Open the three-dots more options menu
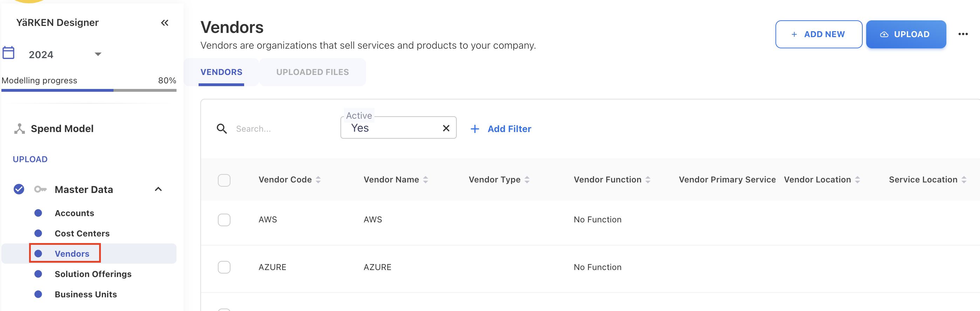 click(962, 34)
